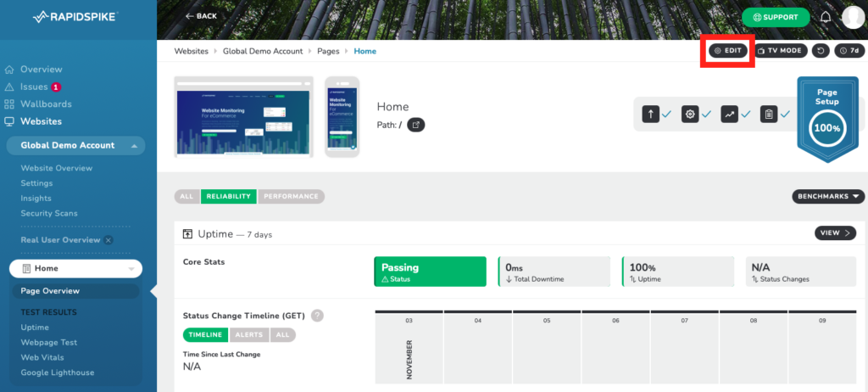Open Status Change Timeline help icon
Viewport: 868px width, 392px height.
(317, 316)
